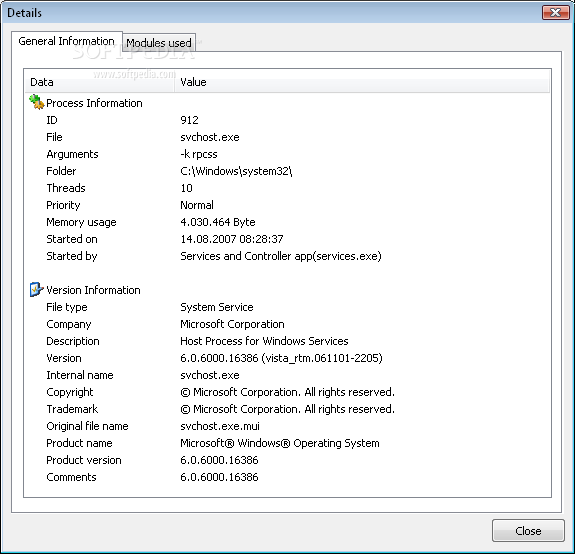Click the Process Information gear icon

[36, 102]
